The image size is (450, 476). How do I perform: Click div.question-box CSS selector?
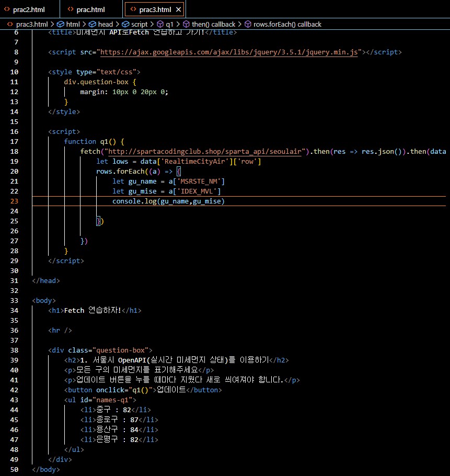pos(96,82)
